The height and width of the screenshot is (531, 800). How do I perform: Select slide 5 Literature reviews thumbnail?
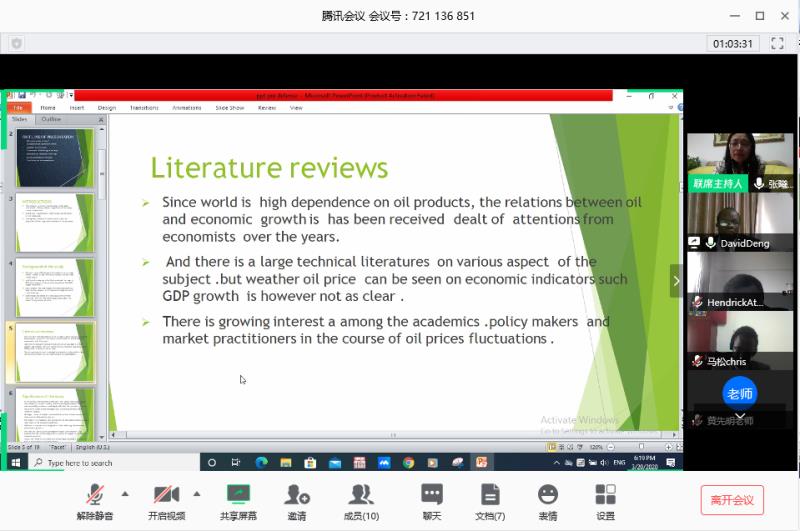(55, 352)
